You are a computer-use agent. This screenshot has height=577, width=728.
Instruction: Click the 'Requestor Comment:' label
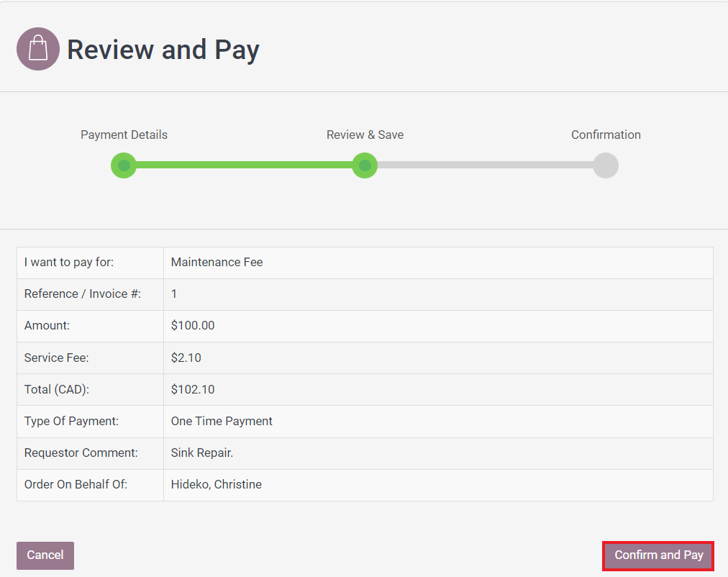click(81, 453)
